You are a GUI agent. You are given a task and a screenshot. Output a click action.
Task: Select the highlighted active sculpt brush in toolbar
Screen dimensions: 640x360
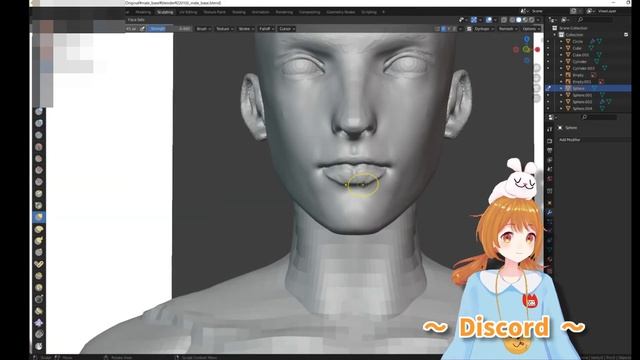pos(39,217)
